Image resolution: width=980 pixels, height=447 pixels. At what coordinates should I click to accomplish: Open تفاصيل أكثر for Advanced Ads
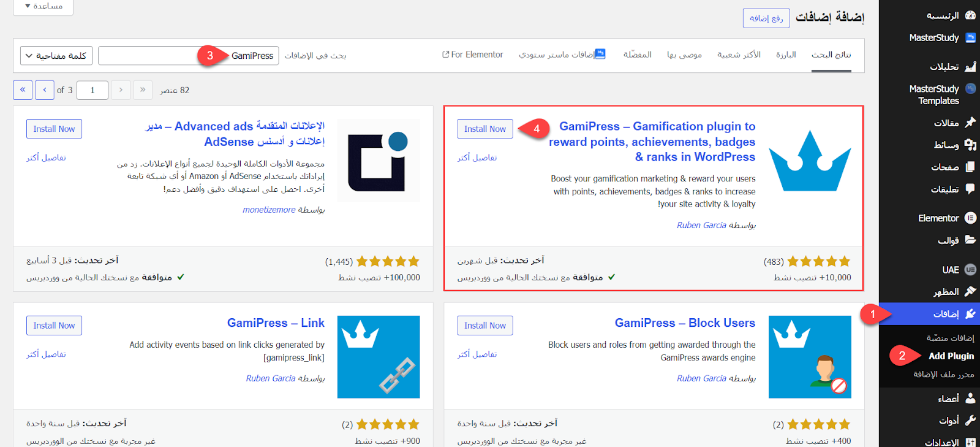coord(46,158)
